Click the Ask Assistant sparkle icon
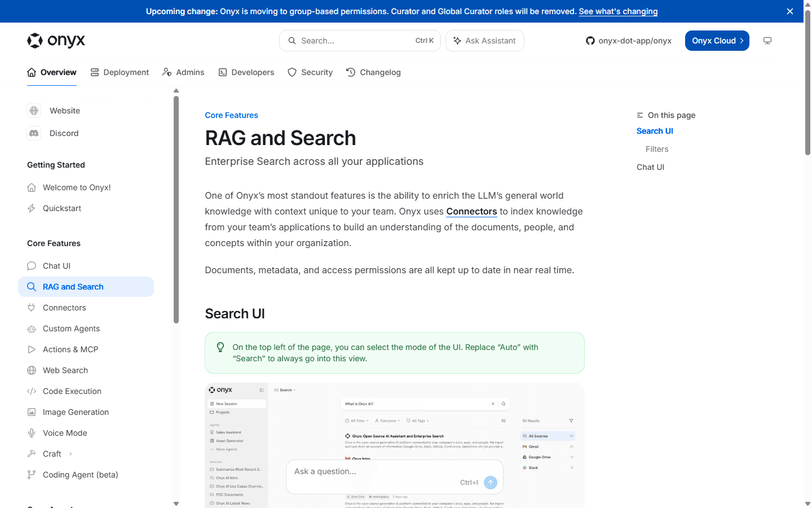 [457, 41]
